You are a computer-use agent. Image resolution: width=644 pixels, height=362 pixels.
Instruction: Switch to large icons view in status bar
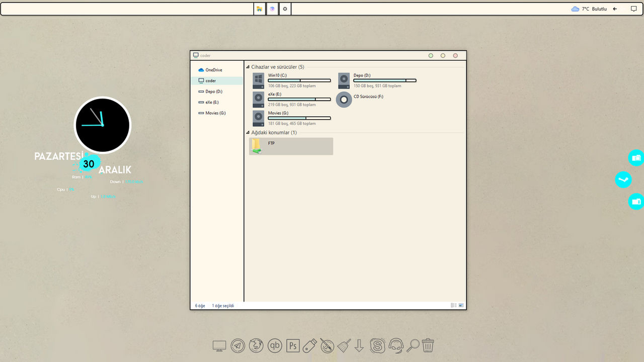(460, 305)
